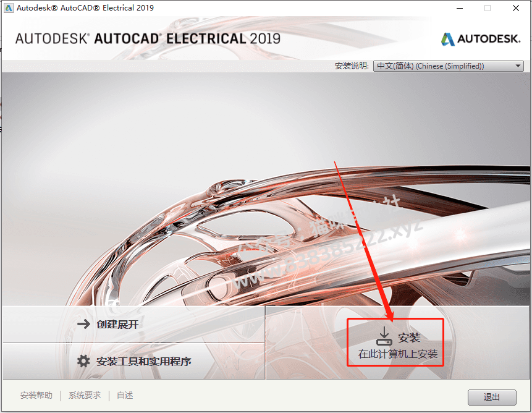Screen dimensions: 532x413
Task: Click the install download icon
Action: tap(384, 336)
